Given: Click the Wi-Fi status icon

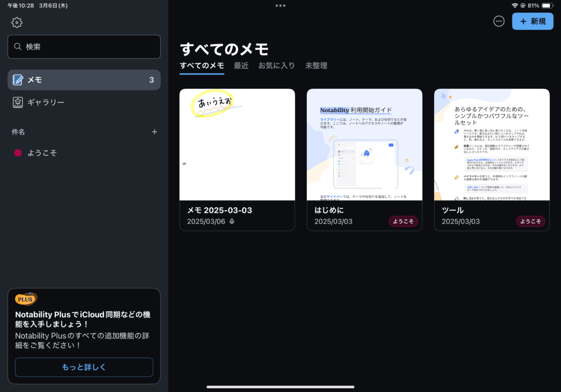Looking at the screenshot, I should click(515, 5).
